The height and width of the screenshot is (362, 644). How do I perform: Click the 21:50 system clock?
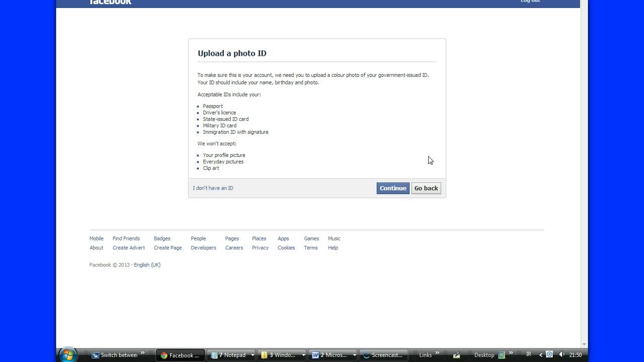point(576,355)
